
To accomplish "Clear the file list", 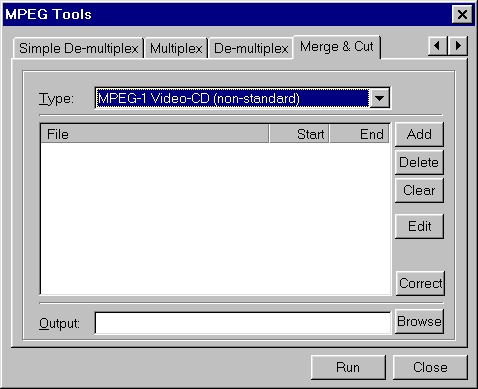I will [419, 190].
